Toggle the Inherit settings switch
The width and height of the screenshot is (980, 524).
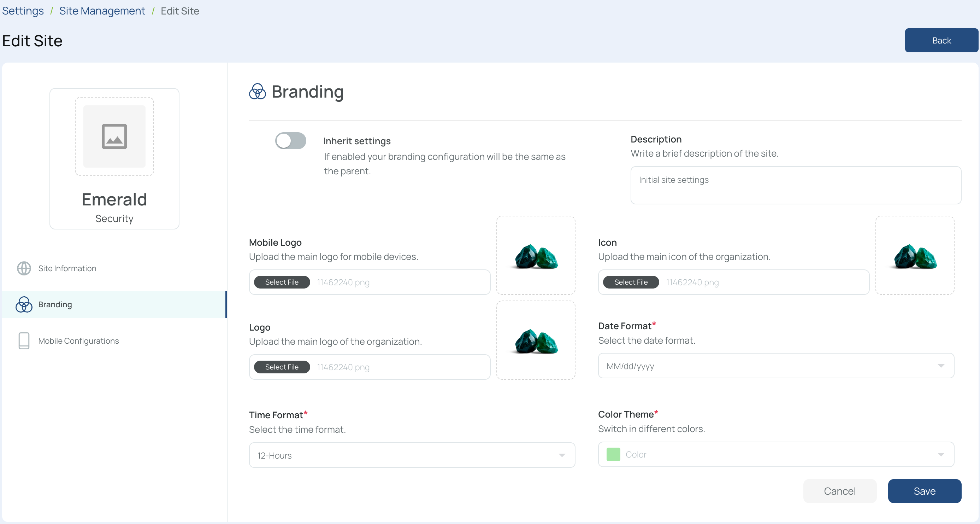(291, 141)
